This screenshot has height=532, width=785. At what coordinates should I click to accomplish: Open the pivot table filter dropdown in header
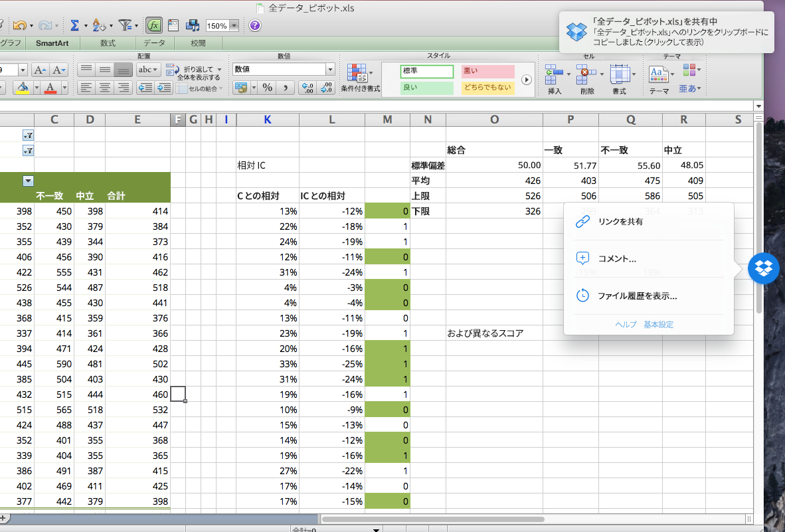[x=28, y=181]
